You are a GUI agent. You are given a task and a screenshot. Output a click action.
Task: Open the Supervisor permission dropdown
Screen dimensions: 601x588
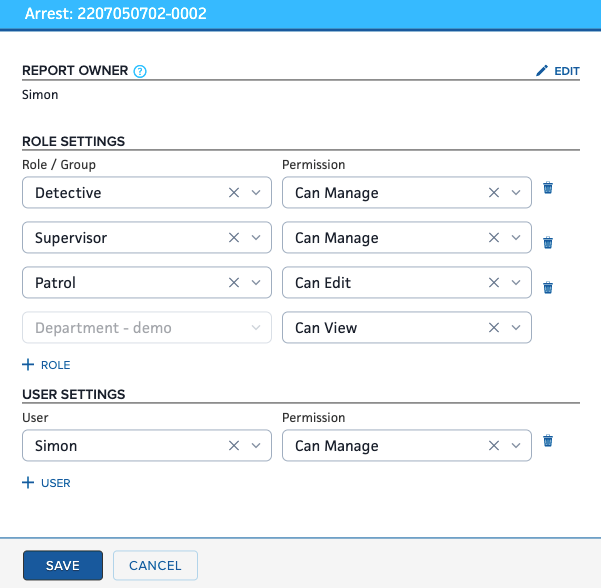[516, 238]
